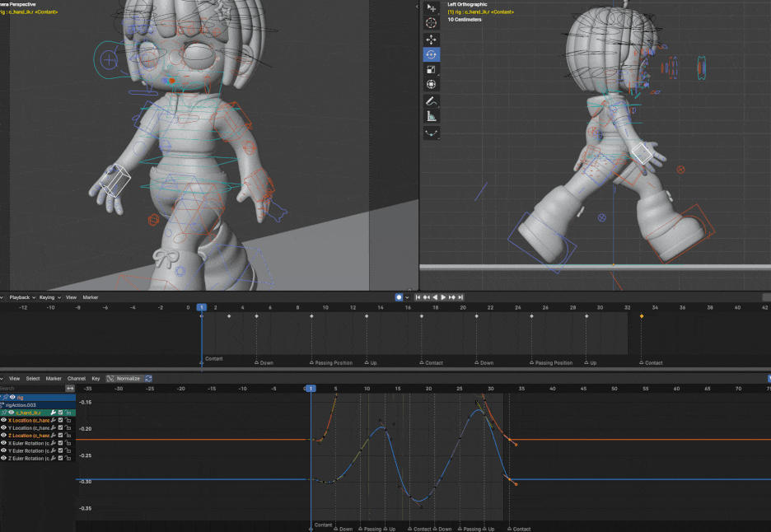Screen dimensions: 771x532
Task: Hide the X Euler Rotation curve via eye
Action: point(3,443)
